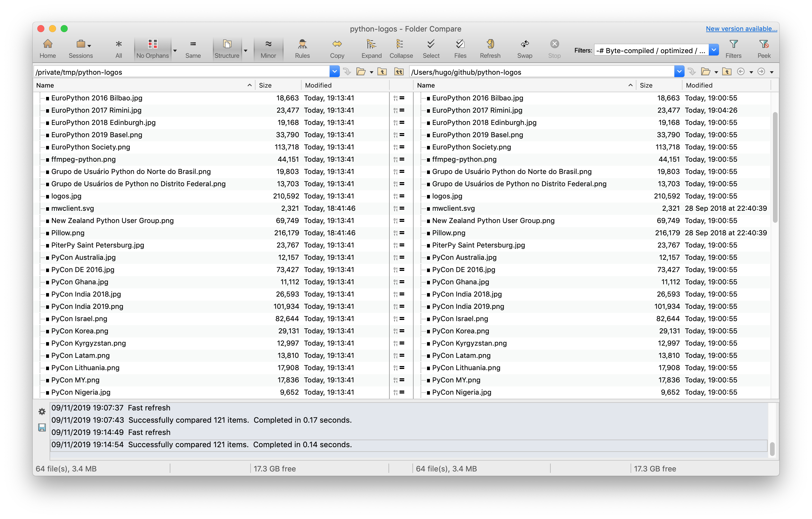The image size is (812, 519).
Task: Open right path history dropdown
Action: 679,72
